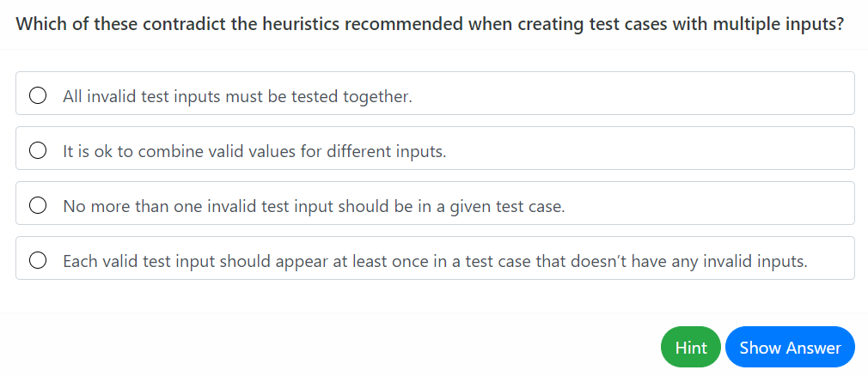
Task: Choose the "ok to combine valid values" radio button
Action: point(38,151)
